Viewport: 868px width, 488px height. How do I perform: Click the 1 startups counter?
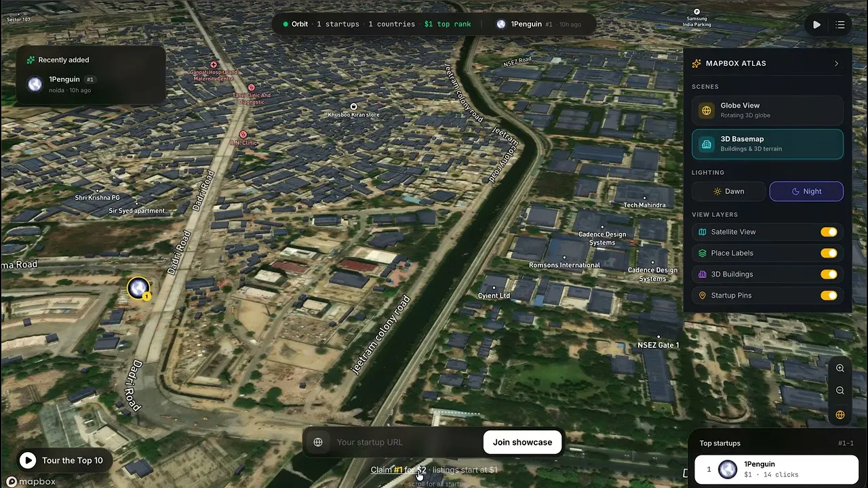(338, 24)
